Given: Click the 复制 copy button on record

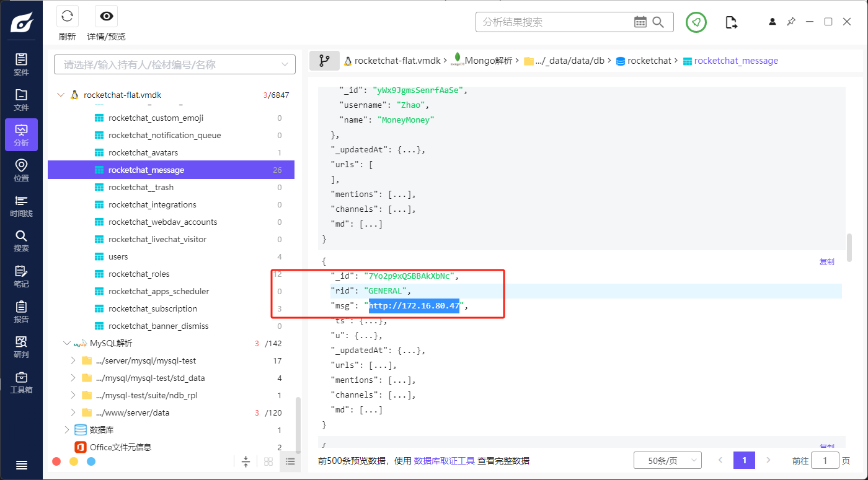Looking at the screenshot, I should click(x=826, y=262).
